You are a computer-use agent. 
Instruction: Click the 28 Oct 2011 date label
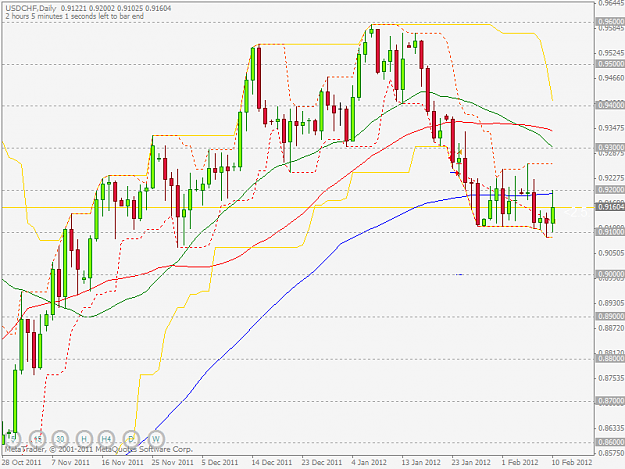(x=21, y=462)
